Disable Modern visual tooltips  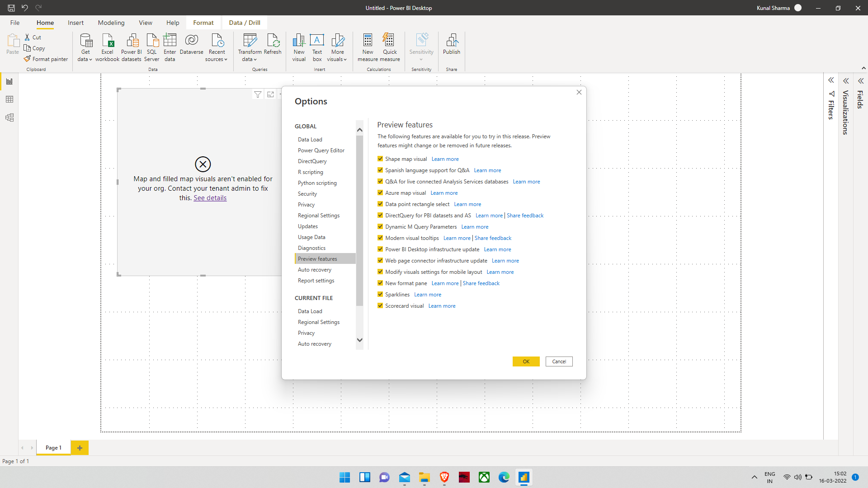(x=380, y=238)
